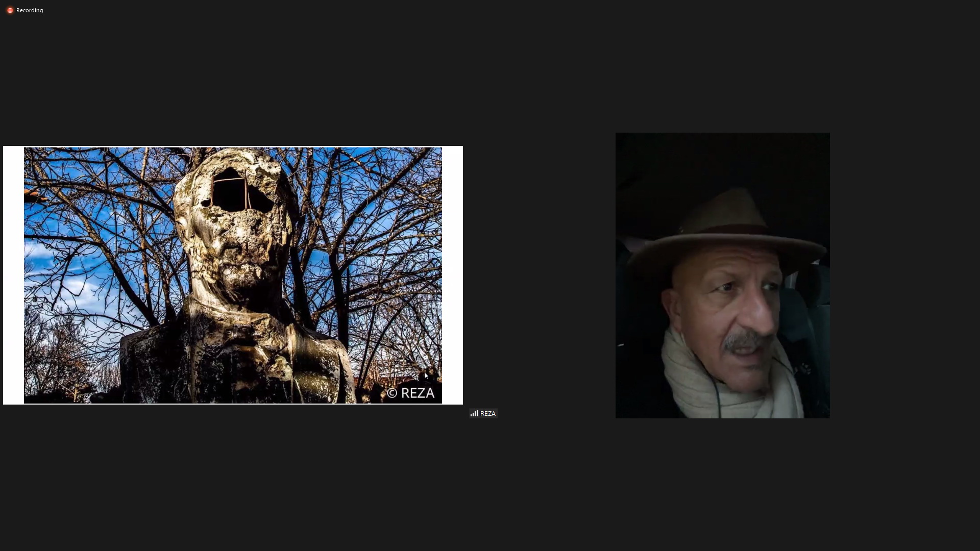
Task: Click the white right margin of slide
Action: coord(452,275)
